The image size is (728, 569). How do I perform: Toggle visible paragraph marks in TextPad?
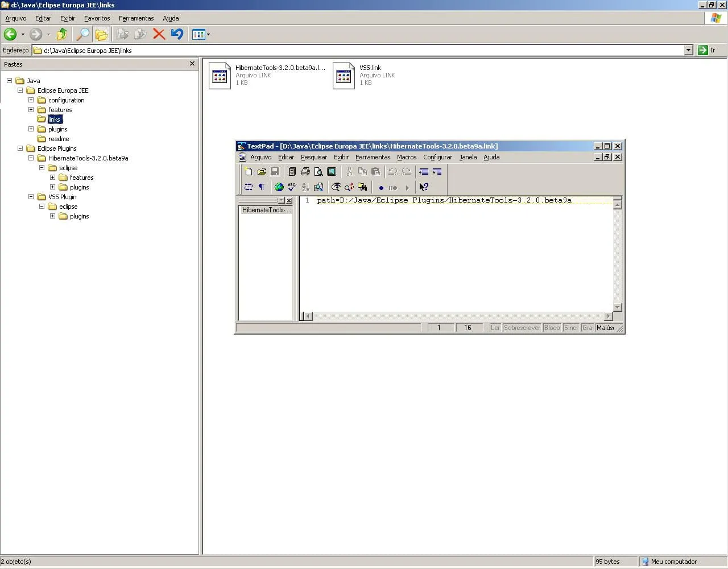point(262,187)
